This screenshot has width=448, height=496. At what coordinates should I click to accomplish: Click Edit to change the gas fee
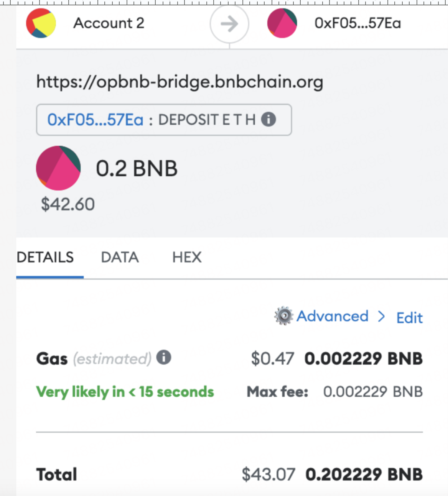[x=410, y=318]
